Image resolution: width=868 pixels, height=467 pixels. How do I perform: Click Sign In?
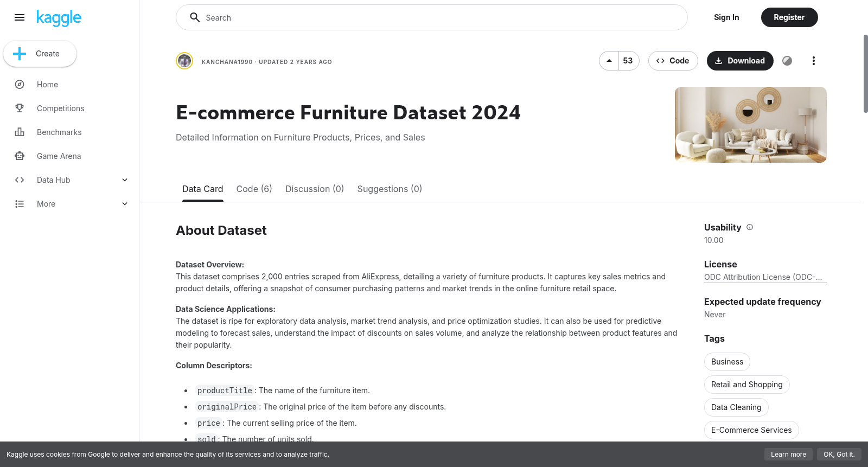tap(726, 17)
